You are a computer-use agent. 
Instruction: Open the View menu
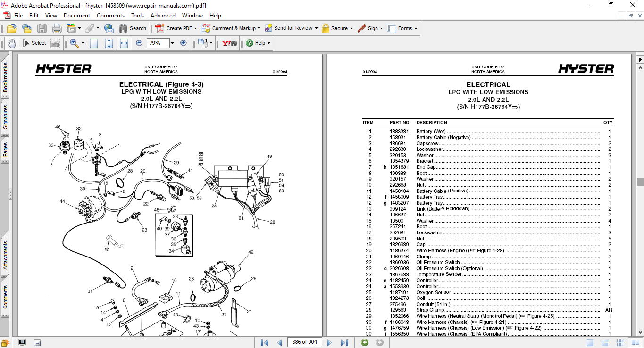[x=51, y=16]
